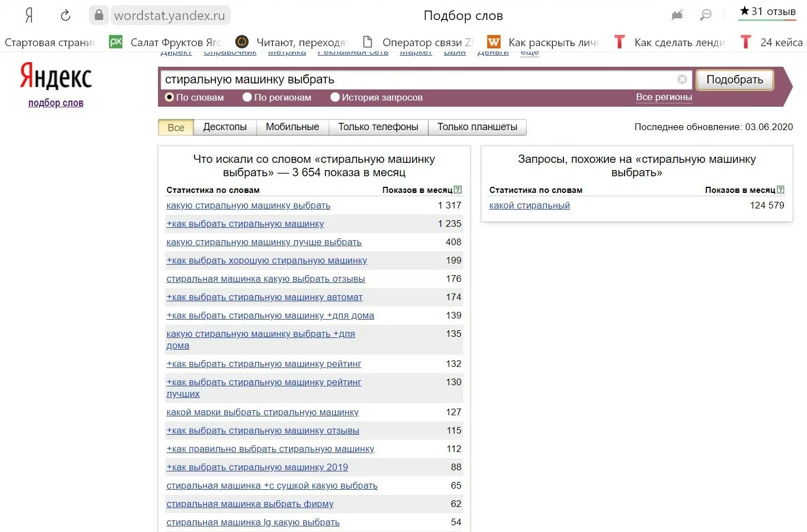807x532 pixels.
Task: Reload the page with the refresh icon
Action: pos(65,15)
